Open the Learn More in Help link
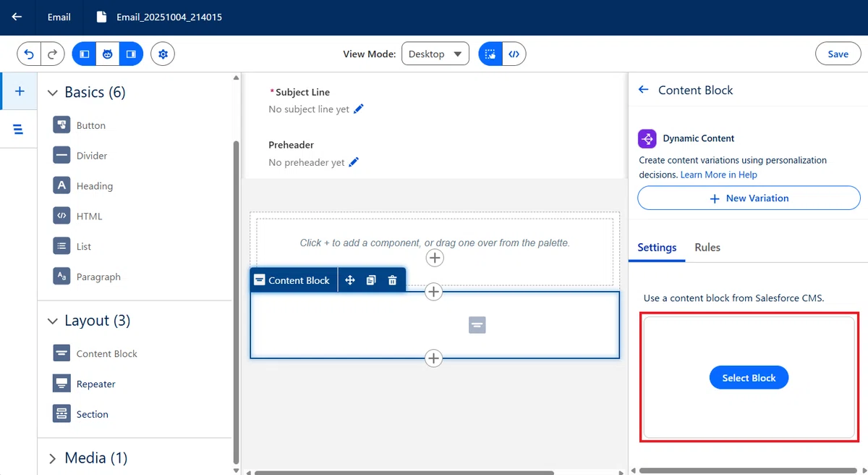Image resolution: width=868 pixels, height=475 pixels. click(719, 175)
